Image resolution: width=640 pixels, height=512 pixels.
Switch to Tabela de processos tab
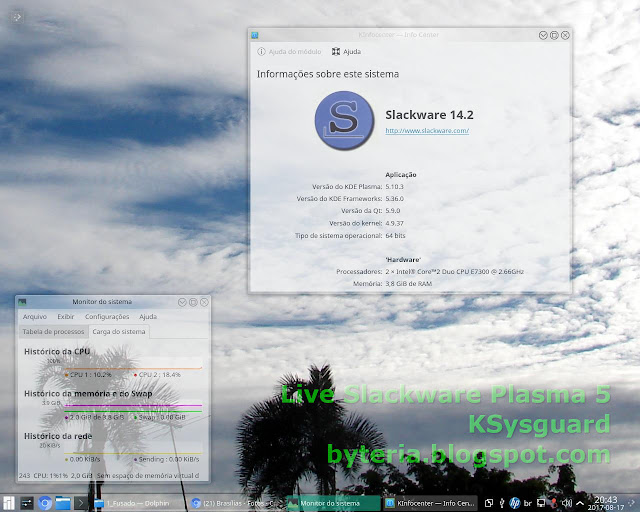pos(53,332)
